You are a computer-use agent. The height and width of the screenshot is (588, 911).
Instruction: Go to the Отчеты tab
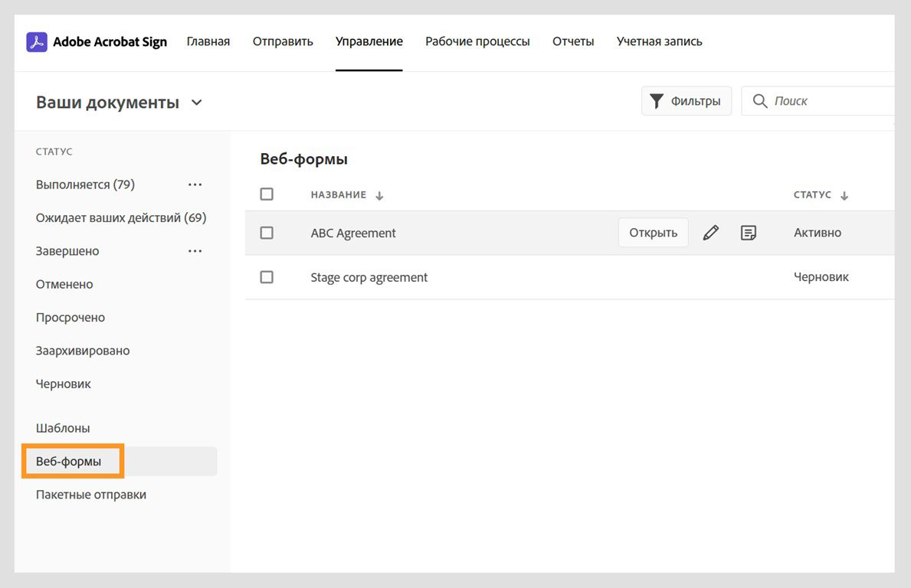[573, 41]
